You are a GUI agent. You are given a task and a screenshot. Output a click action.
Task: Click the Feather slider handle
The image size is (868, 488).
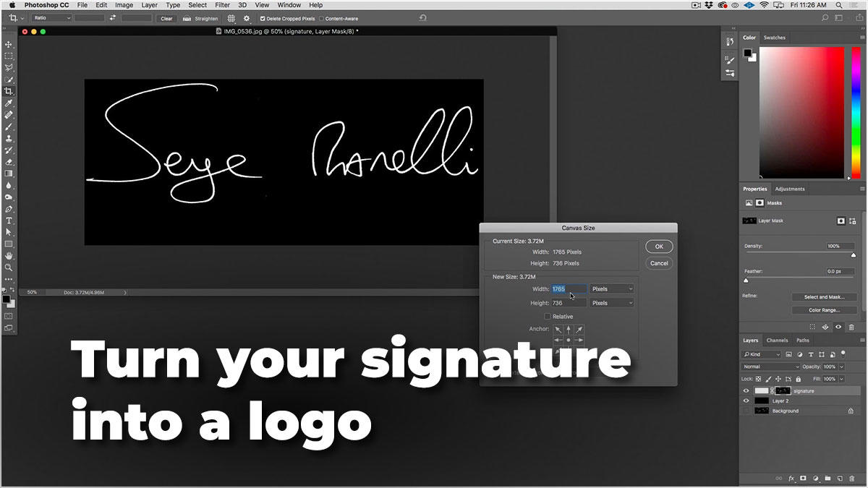point(746,280)
